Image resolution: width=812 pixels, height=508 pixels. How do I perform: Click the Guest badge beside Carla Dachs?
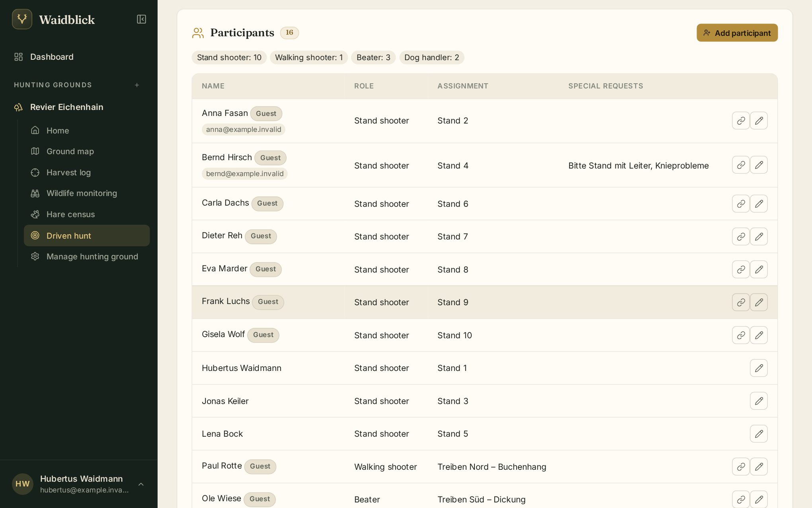267,203
